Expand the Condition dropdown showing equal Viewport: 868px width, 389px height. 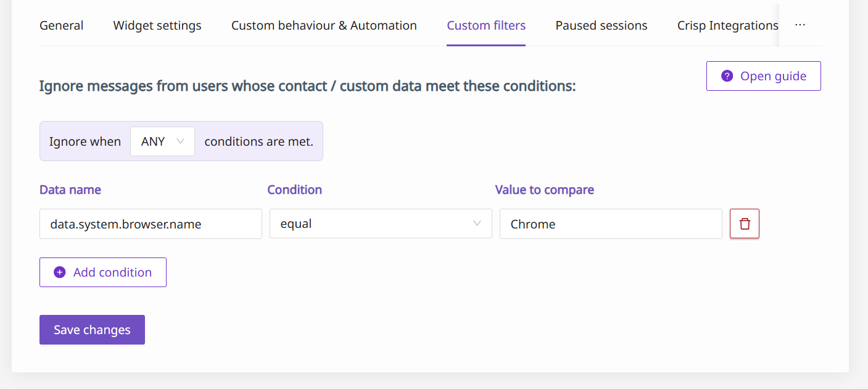(x=380, y=224)
